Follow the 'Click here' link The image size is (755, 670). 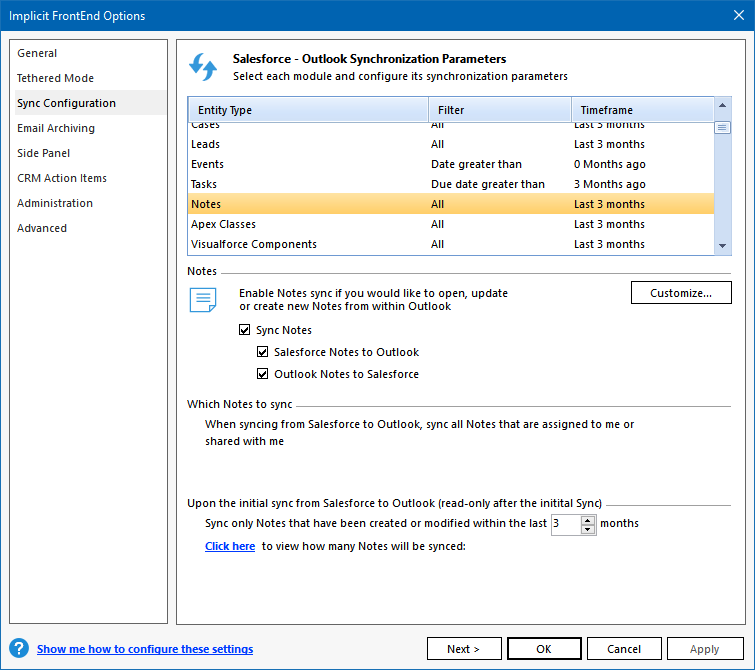[230, 546]
